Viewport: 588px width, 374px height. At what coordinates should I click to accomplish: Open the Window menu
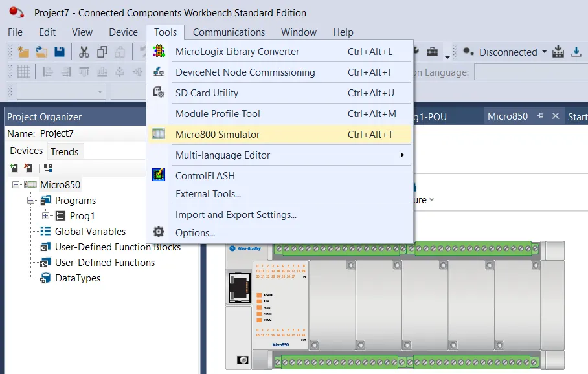299,32
